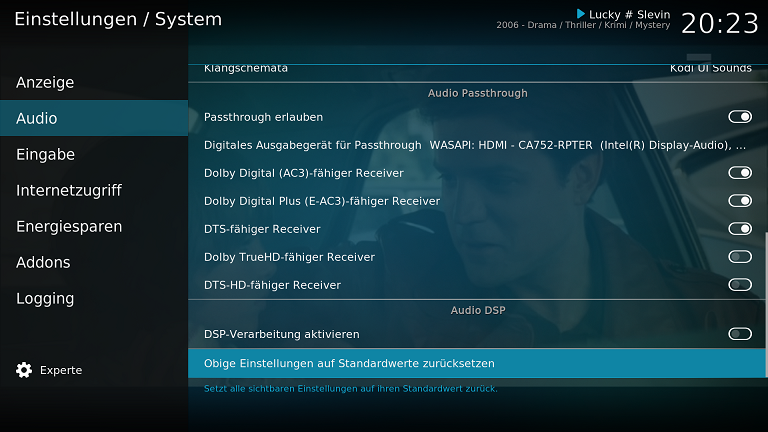The height and width of the screenshot is (432, 768).
Task: Open the Addons settings category
Action: click(x=94, y=262)
